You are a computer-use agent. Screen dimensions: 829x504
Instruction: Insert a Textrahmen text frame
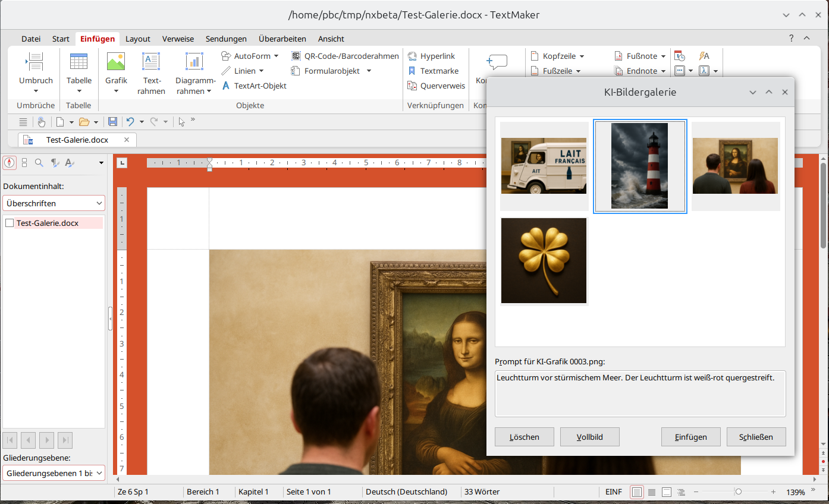coord(151,73)
